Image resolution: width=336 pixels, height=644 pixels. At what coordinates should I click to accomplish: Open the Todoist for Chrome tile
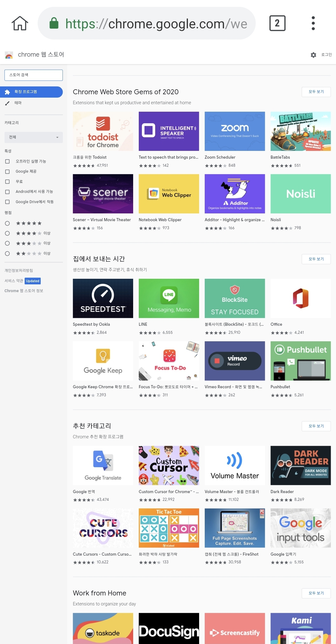103,131
